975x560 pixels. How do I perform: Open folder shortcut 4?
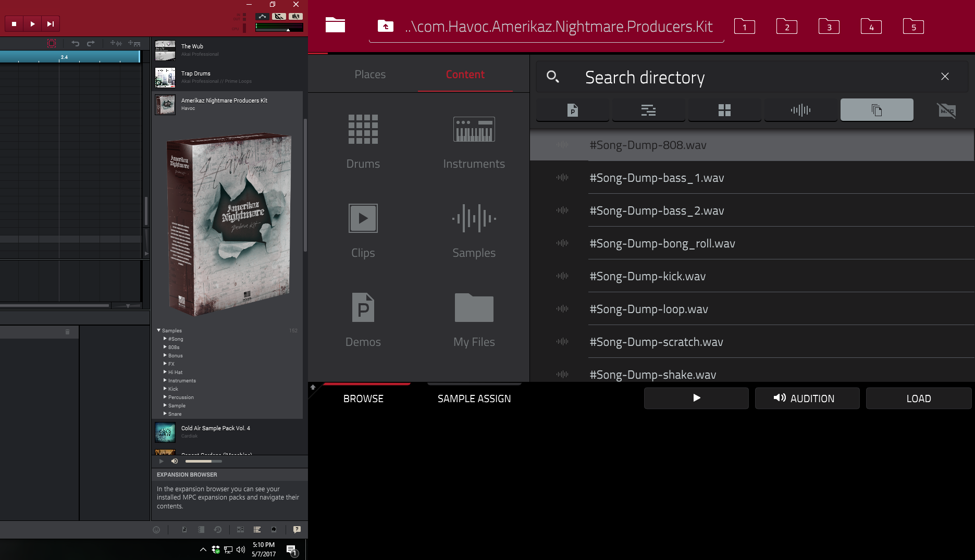[871, 26]
